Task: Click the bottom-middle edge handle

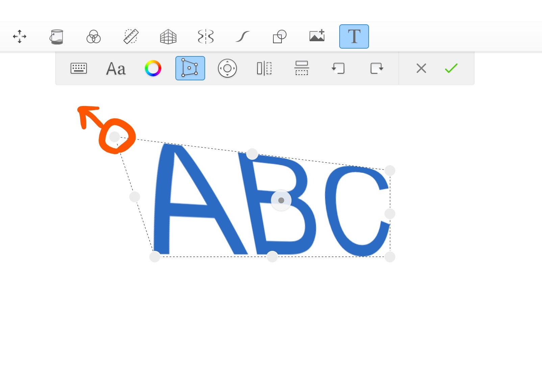Action: [x=272, y=257]
